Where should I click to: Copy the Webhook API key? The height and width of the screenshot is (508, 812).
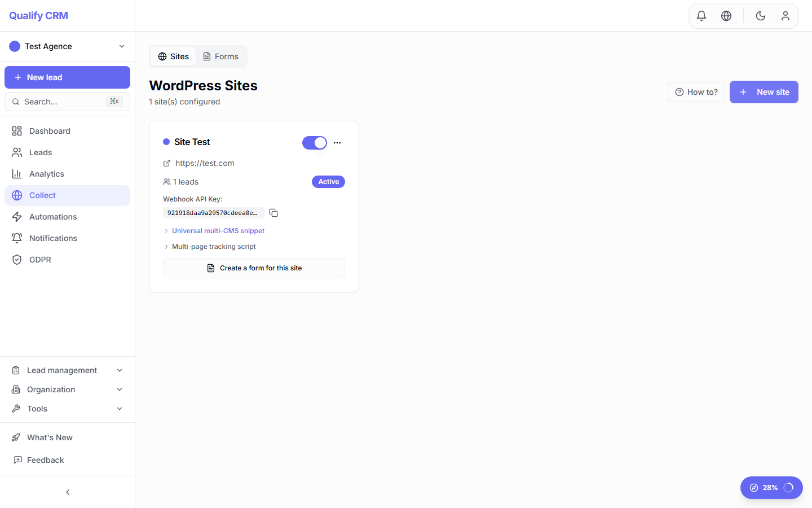point(273,213)
